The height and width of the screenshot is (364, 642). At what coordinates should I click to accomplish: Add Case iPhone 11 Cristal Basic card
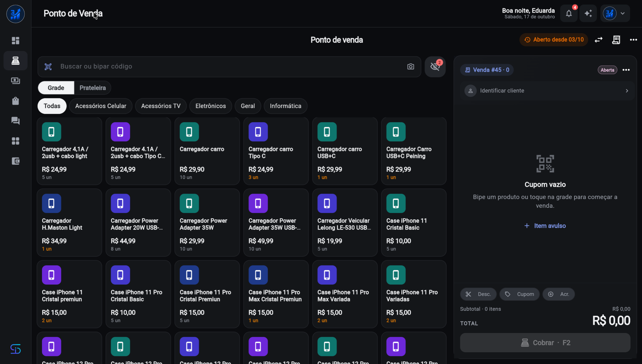(x=414, y=223)
